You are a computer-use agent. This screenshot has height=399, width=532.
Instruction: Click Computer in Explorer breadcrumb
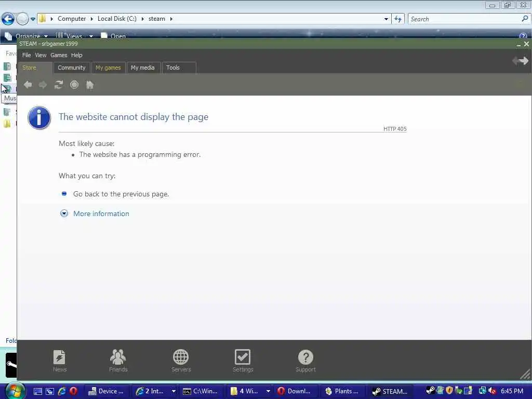(x=72, y=19)
